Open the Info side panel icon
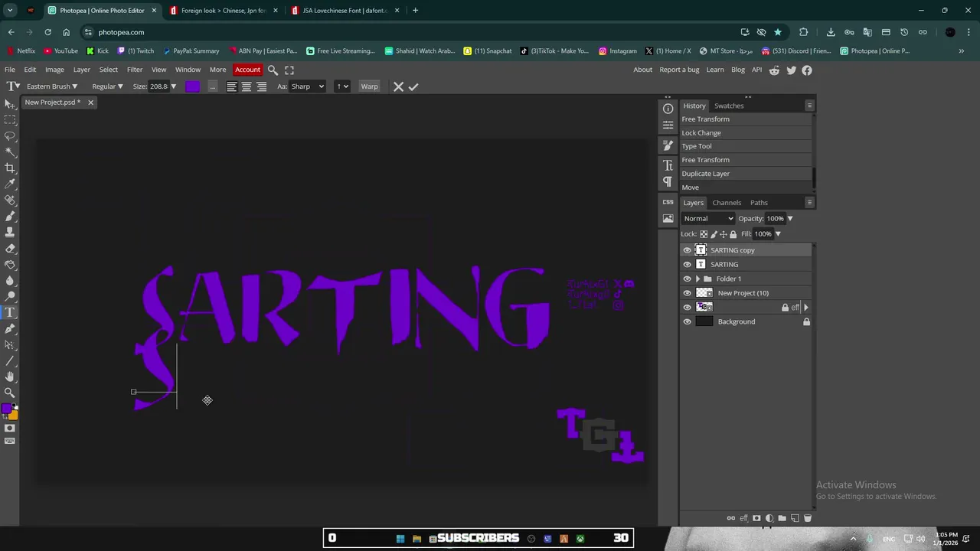Image resolution: width=980 pixels, height=551 pixels. 668,109
